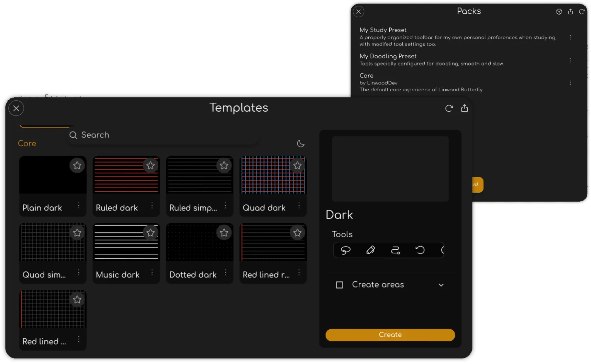
Task: Choose the Music dark template thumbnail
Action: (x=126, y=242)
